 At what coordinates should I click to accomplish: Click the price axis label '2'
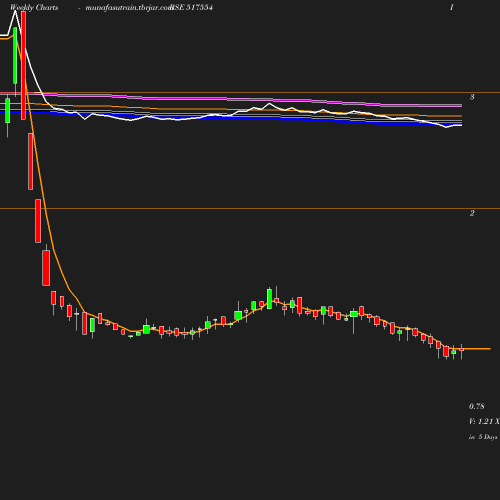(472, 213)
